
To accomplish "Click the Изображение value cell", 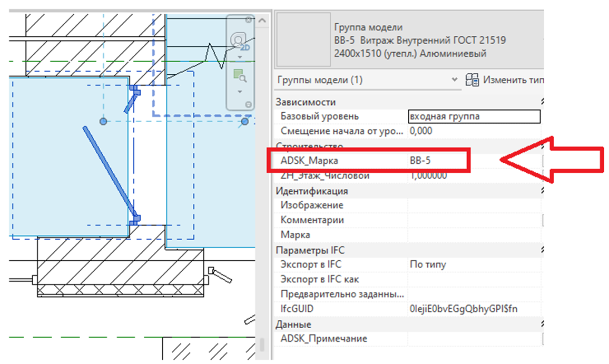I will (x=474, y=205).
